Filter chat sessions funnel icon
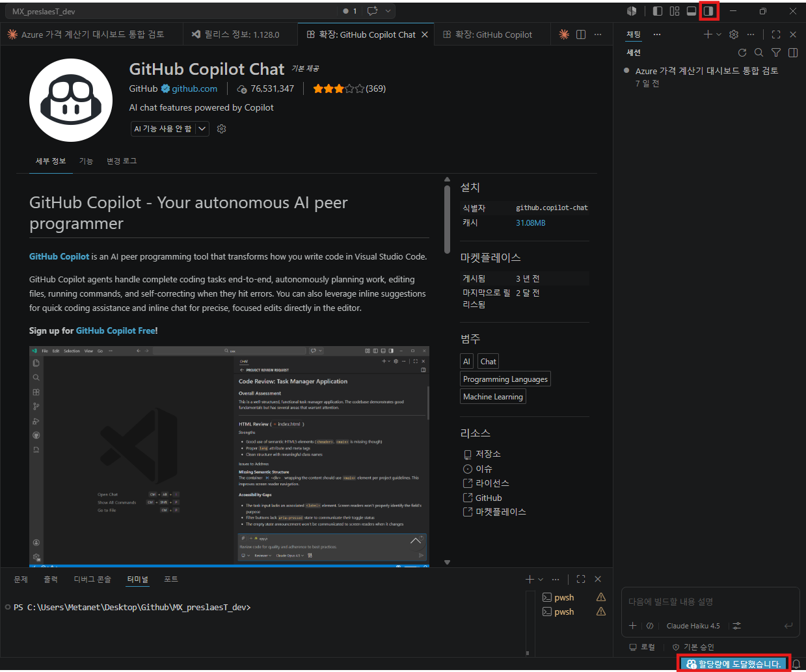This screenshot has height=672, width=806. tap(776, 53)
